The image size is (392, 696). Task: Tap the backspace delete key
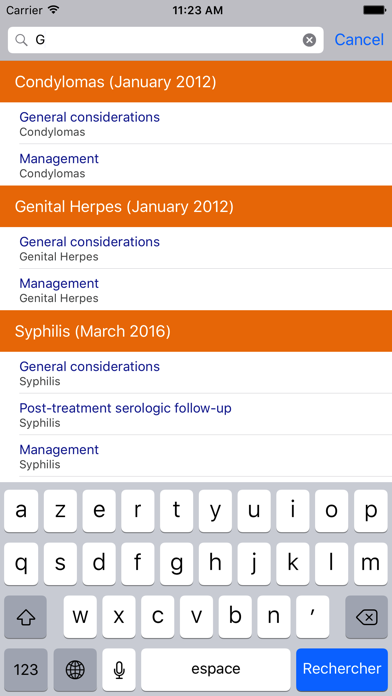367,617
